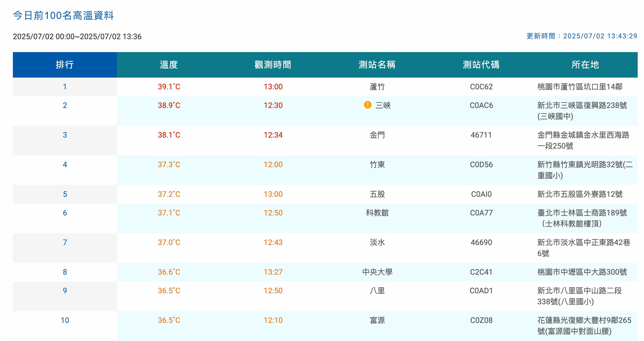The height and width of the screenshot is (341, 644).
Task: Open rank 1 link for 蘆竹
Action: 65,86
